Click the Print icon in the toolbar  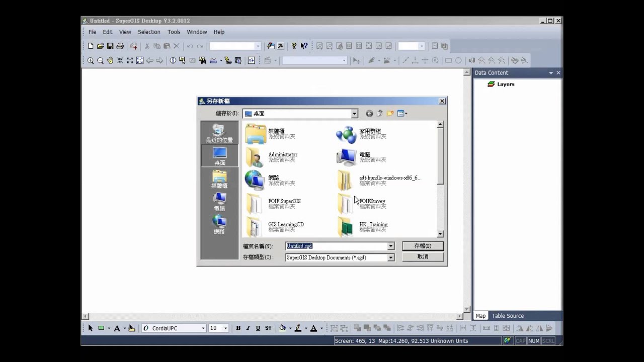click(x=120, y=46)
